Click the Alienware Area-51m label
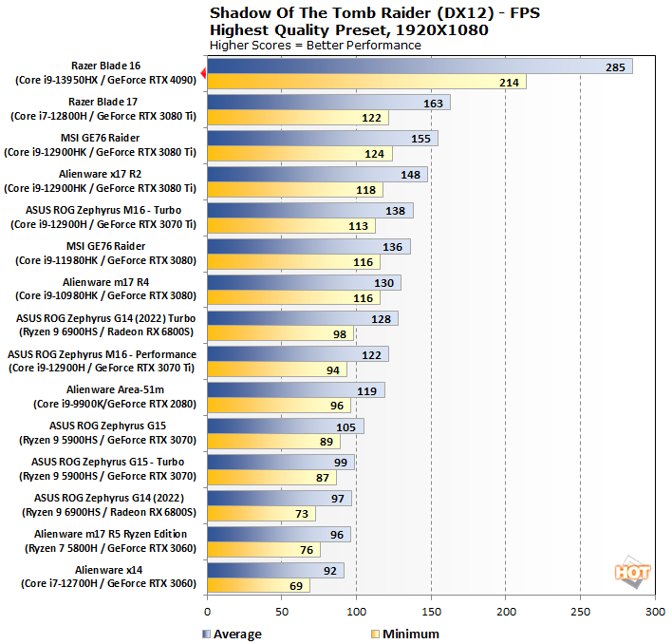 pos(115,389)
